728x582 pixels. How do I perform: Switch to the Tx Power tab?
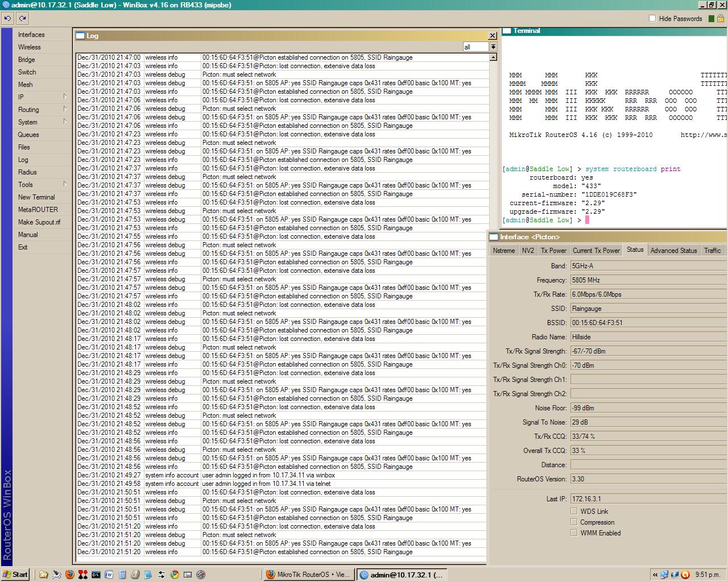point(553,251)
